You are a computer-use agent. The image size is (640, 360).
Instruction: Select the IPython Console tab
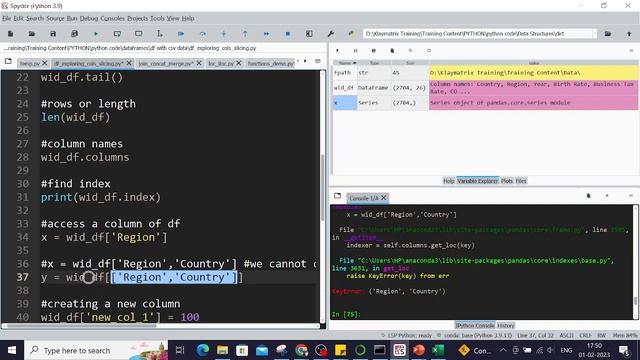point(475,325)
